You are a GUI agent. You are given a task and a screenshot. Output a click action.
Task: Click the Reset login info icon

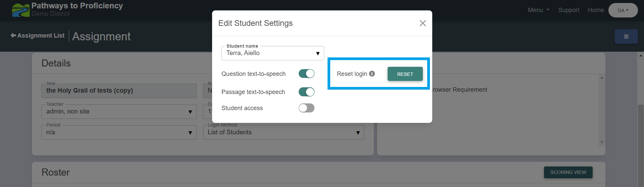pos(372,74)
